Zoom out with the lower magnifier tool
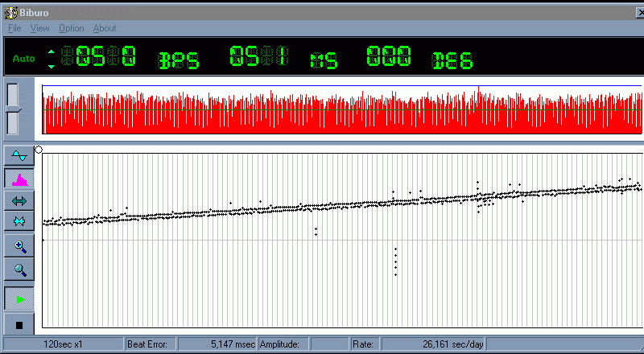 pos(19,270)
